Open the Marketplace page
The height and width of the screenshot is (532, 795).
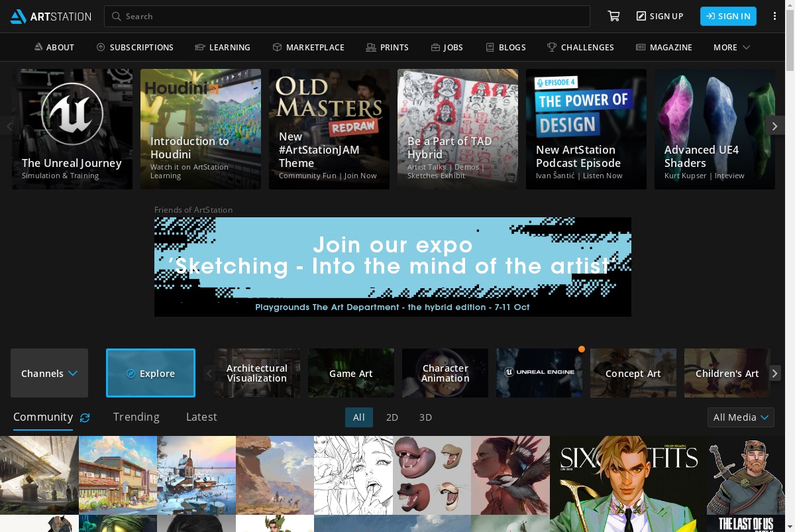pos(308,48)
